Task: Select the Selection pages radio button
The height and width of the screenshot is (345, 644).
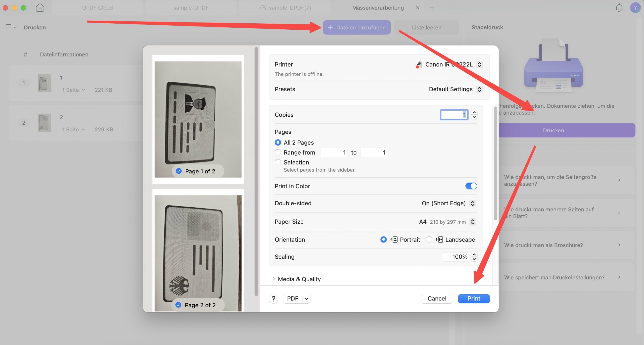Action: [278, 162]
